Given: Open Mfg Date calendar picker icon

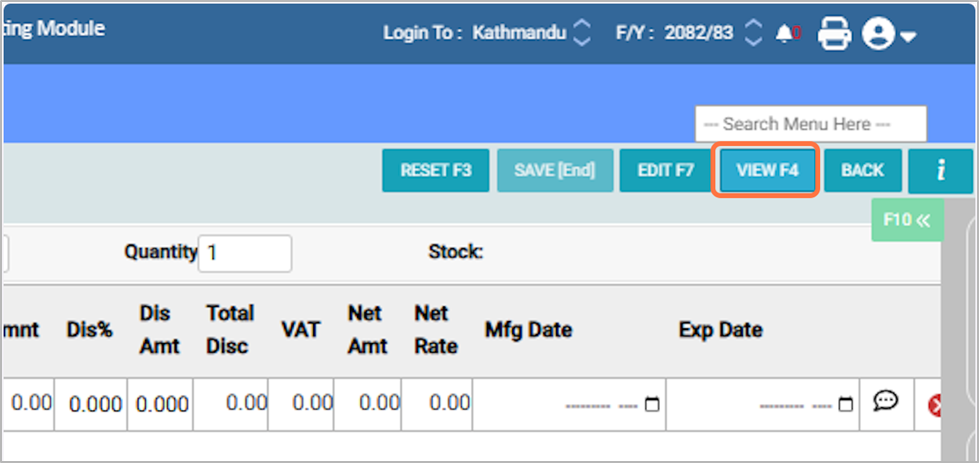Looking at the screenshot, I should tap(652, 405).
